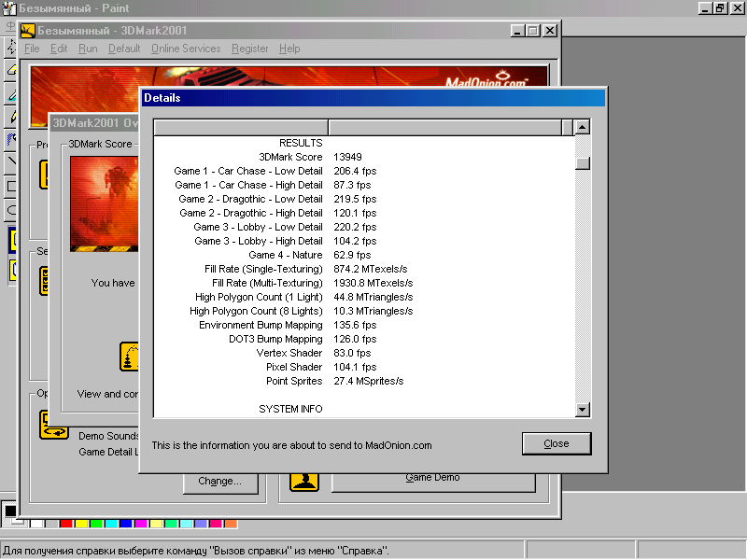
Task: Click the Details list scroll down arrow
Action: point(582,409)
